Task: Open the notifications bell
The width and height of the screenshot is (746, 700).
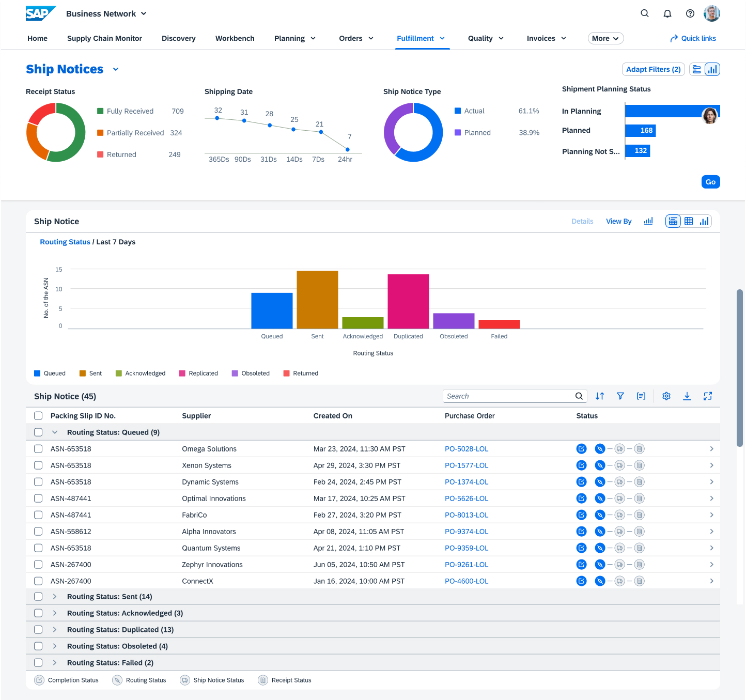Action: (667, 13)
